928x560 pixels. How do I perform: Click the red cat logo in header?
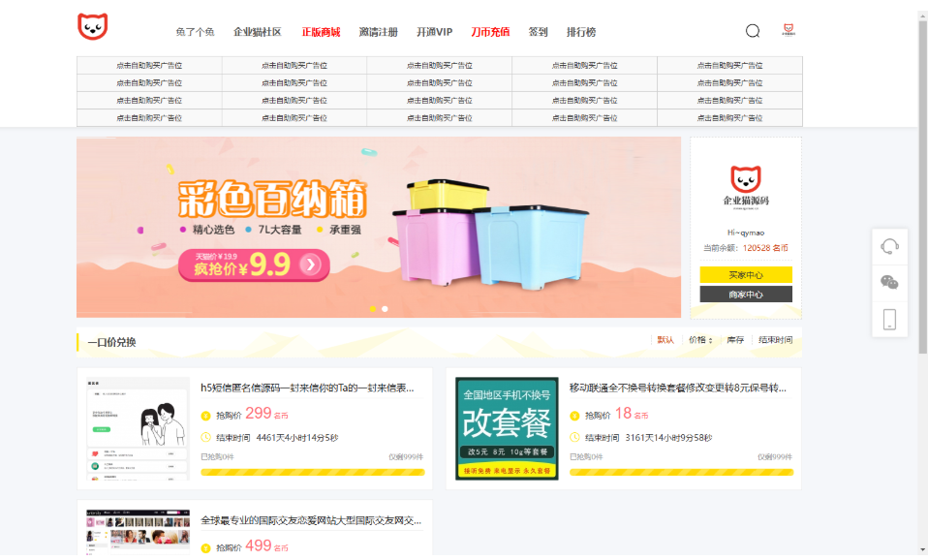(93, 27)
